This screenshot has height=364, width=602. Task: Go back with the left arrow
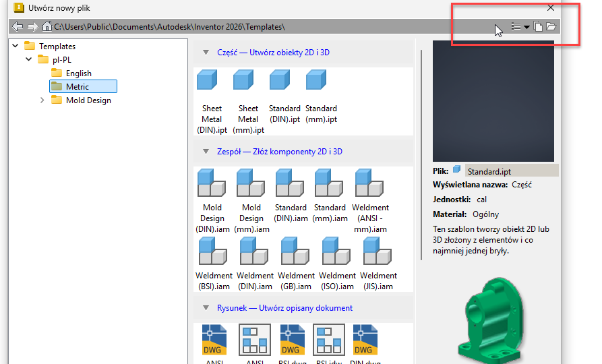coord(18,26)
